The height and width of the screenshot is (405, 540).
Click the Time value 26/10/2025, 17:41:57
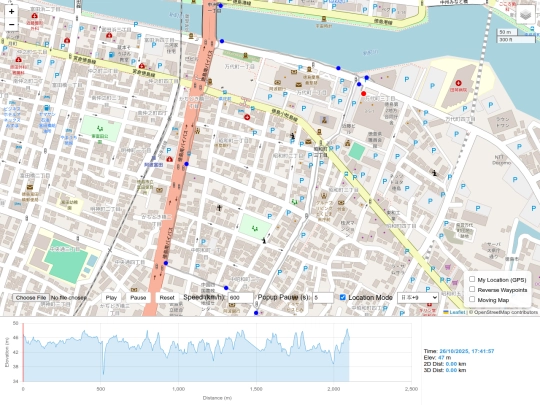pyautogui.click(x=467, y=351)
